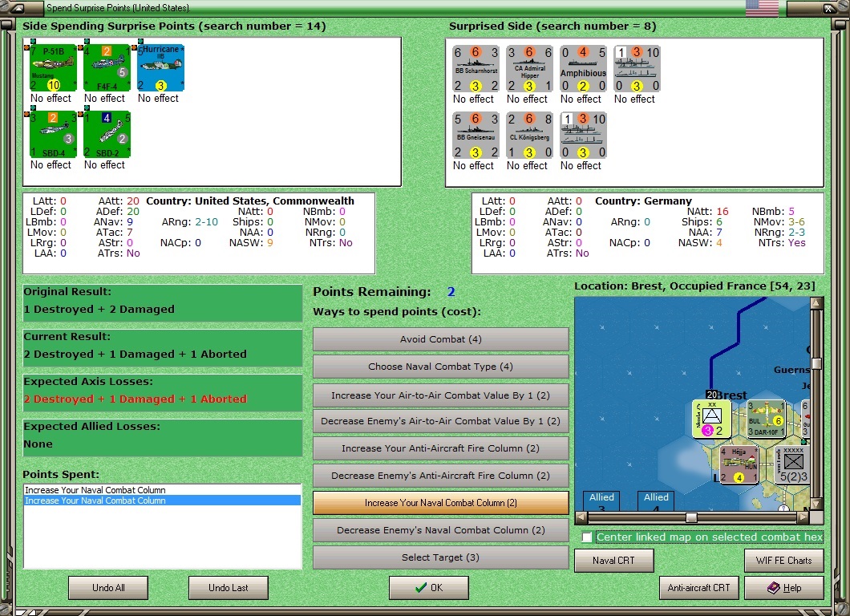Confirm with the OK button
Screen dimensions: 850x616
tap(429, 588)
